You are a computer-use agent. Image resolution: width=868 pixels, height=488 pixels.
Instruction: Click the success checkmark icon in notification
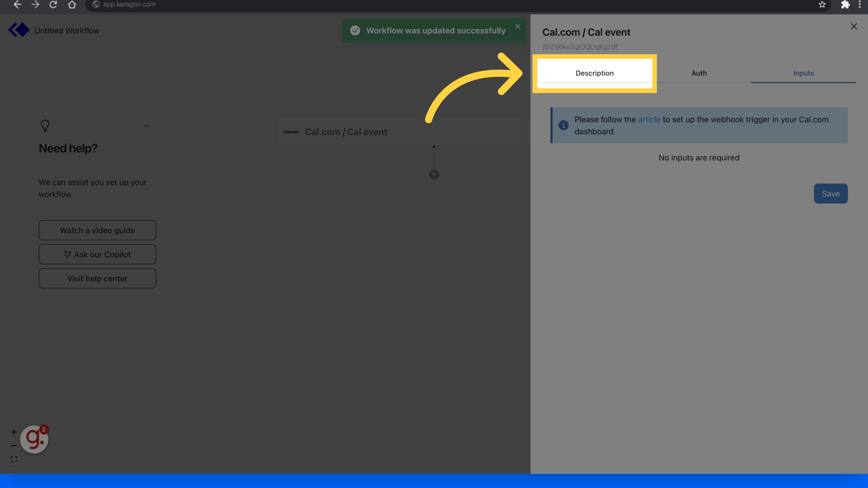(x=355, y=30)
